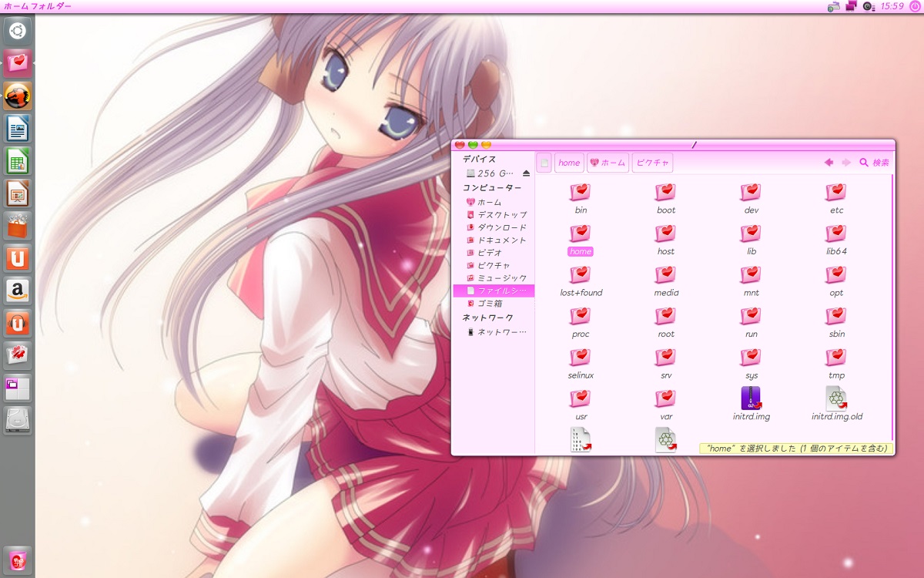Click the ピクチャ path bar button
Screen dimensions: 924x578
[x=652, y=163]
